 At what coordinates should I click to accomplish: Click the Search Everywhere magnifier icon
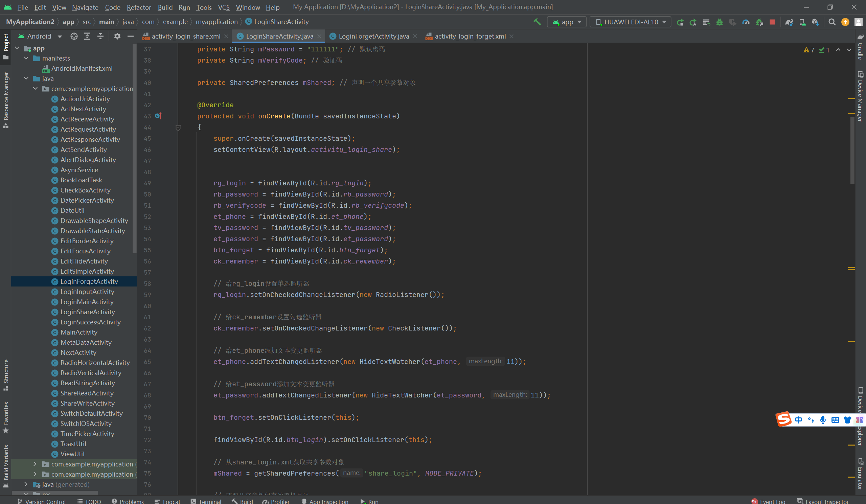point(831,22)
